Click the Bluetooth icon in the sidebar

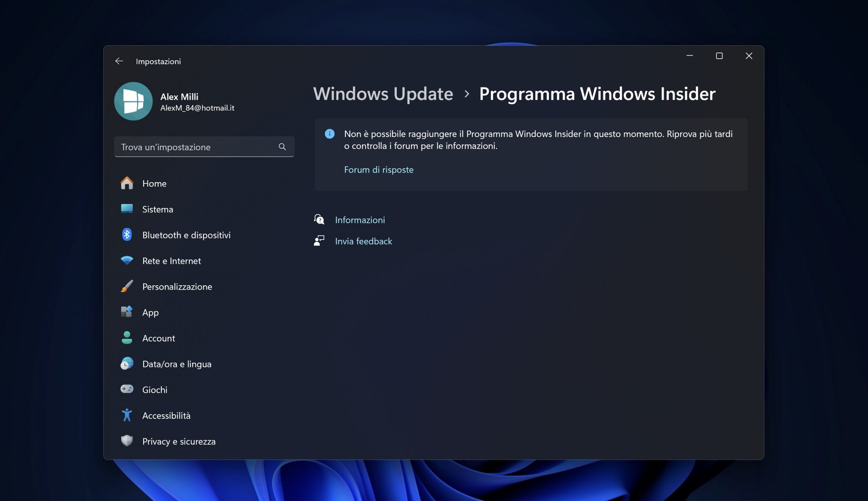[x=127, y=235]
